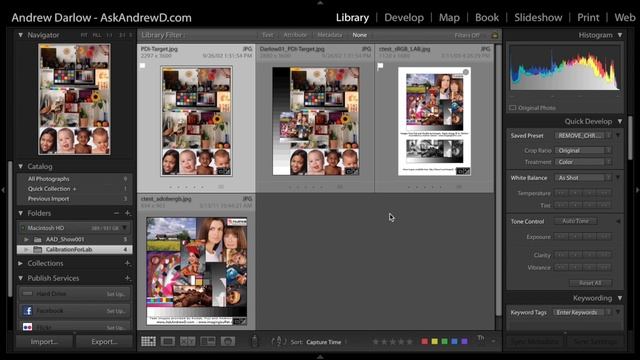The height and width of the screenshot is (360, 640).
Task: Apply the yellow color label
Action: pyautogui.click(x=435, y=341)
